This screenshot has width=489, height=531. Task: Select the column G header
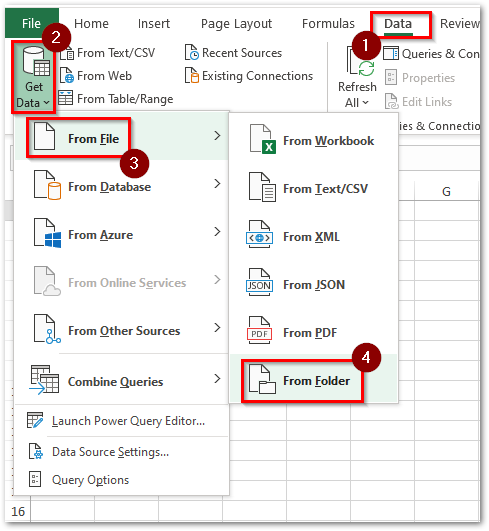[x=447, y=192]
